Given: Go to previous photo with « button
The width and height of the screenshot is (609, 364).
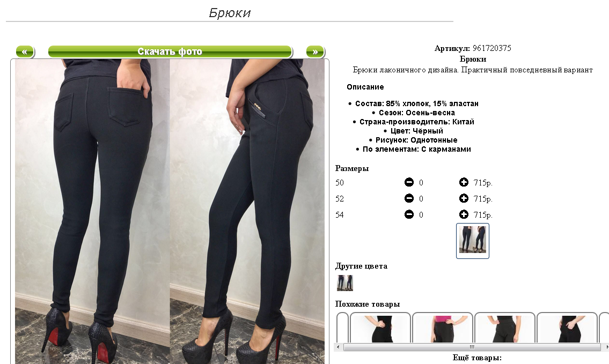Looking at the screenshot, I should 25,51.
